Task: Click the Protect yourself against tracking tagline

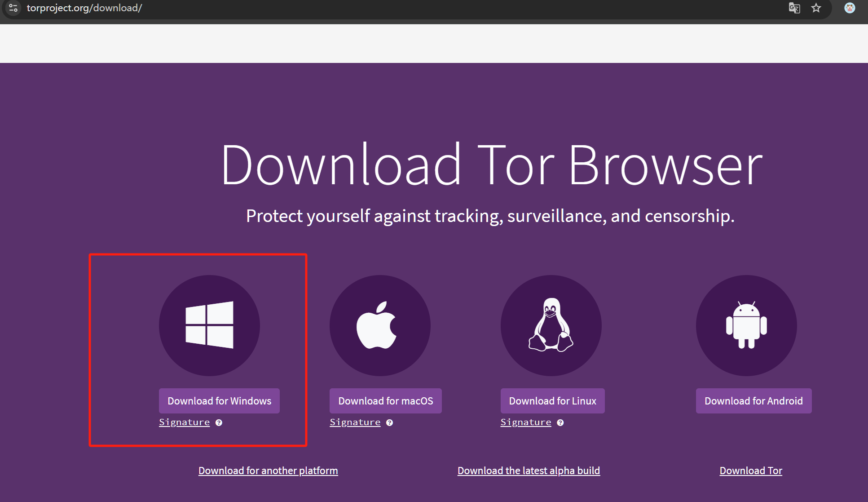Action: click(490, 216)
